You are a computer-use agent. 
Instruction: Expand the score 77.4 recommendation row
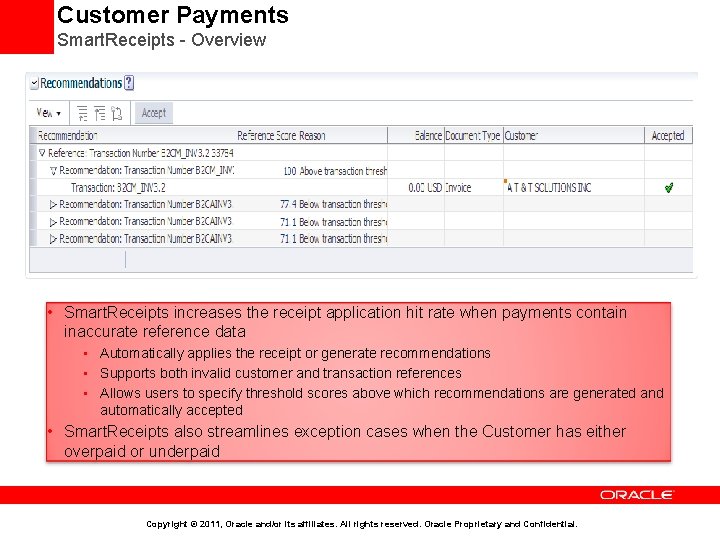(53, 204)
